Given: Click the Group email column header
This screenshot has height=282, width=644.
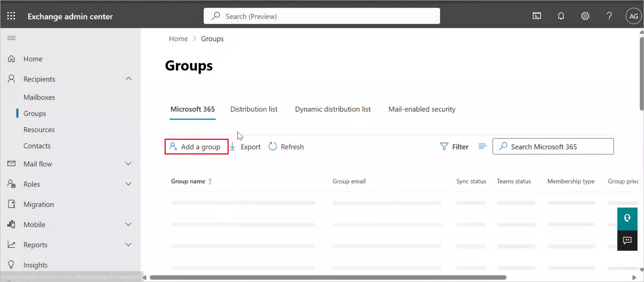Looking at the screenshot, I should pyautogui.click(x=349, y=181).
